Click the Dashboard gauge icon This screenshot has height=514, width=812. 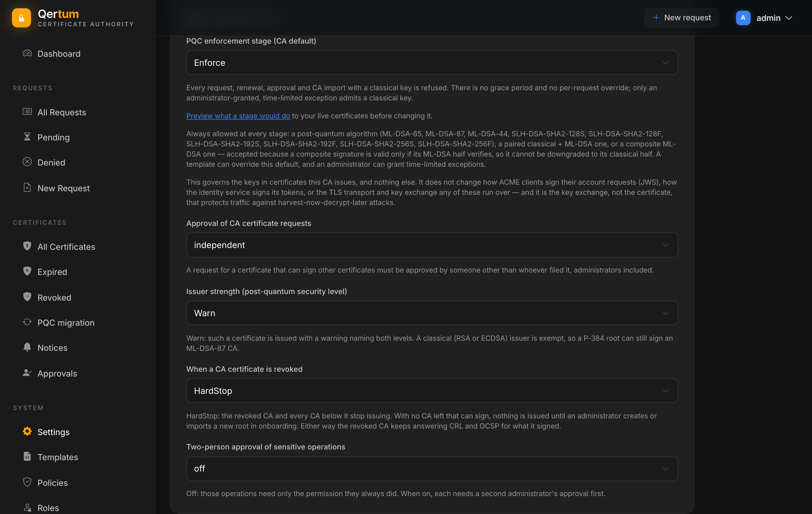[27, 53]
